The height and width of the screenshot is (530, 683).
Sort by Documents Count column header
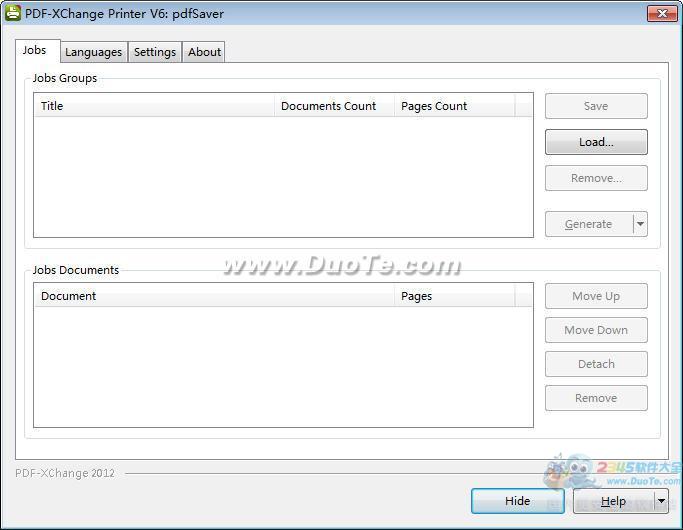tap(334, 106)
